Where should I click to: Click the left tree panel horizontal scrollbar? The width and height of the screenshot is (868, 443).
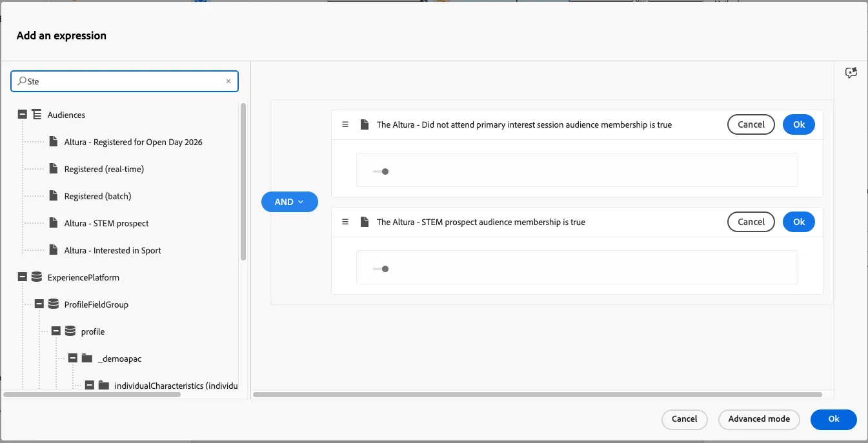pyautogui.click(x=92, y=394)
